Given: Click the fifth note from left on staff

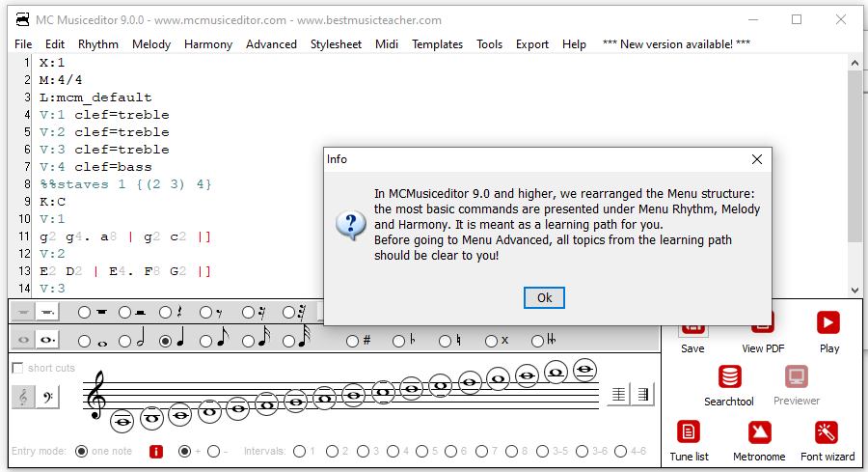Looking at the screenshot, I should point(238,409).
